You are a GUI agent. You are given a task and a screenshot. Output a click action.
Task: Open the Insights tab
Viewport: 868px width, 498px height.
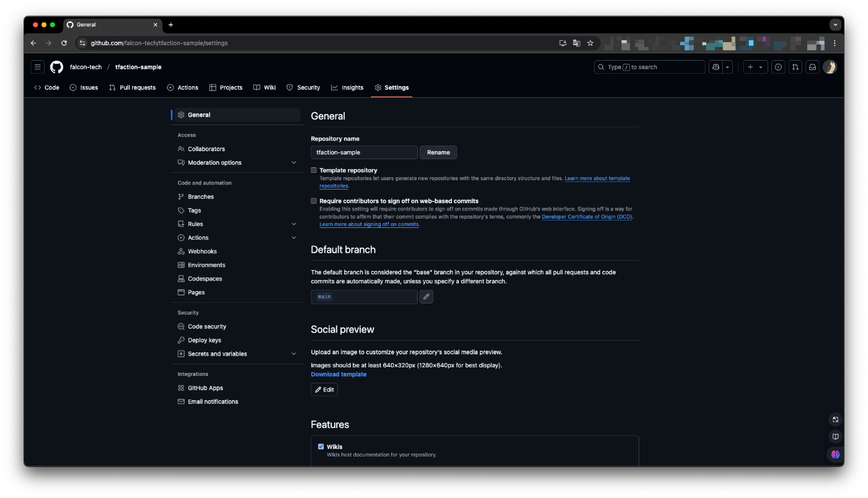(x=347, y=87)
